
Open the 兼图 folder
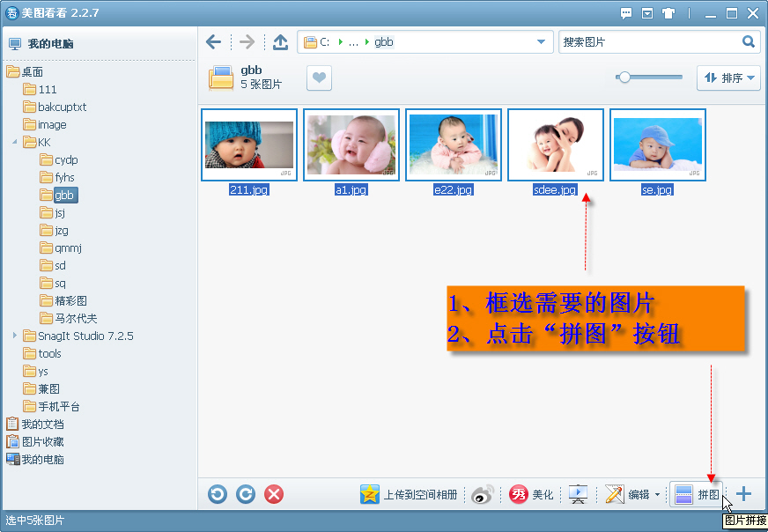coord(41,389)
